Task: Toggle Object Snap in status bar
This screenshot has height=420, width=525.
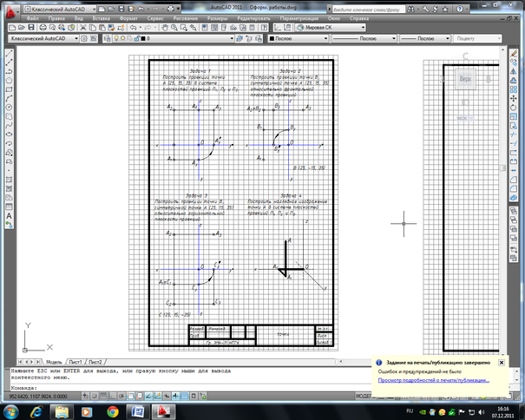Action: (x=130, y=397)
